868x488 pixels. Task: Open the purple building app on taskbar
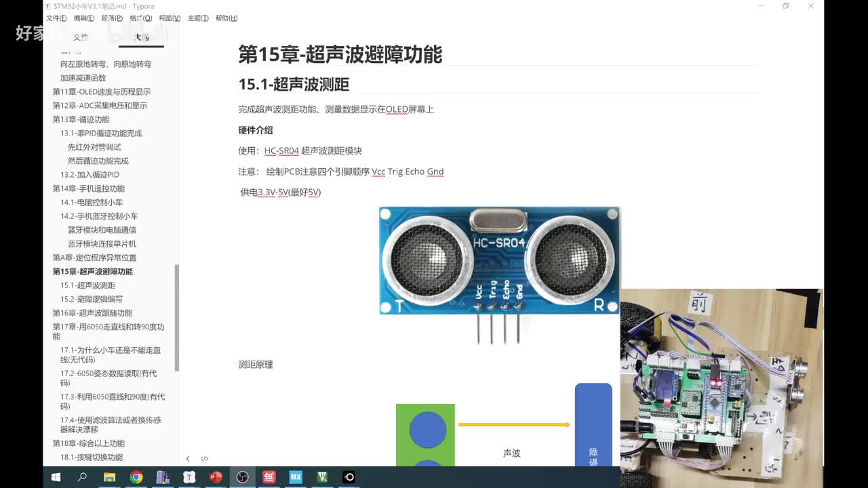[163, 477]
